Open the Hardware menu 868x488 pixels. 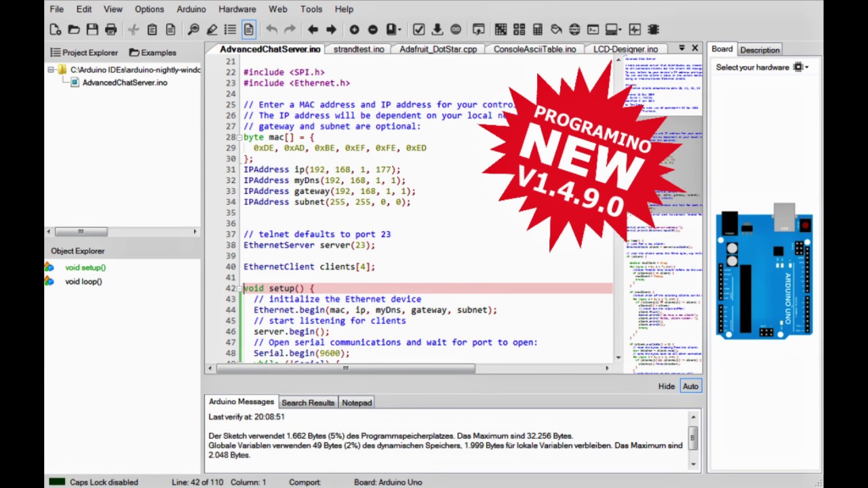[237, 9]
